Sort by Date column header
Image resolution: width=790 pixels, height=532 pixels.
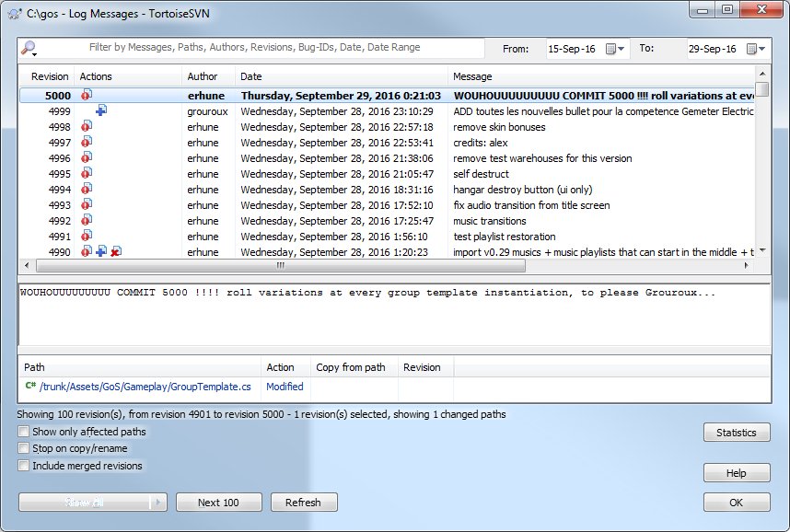click(341, 76)
